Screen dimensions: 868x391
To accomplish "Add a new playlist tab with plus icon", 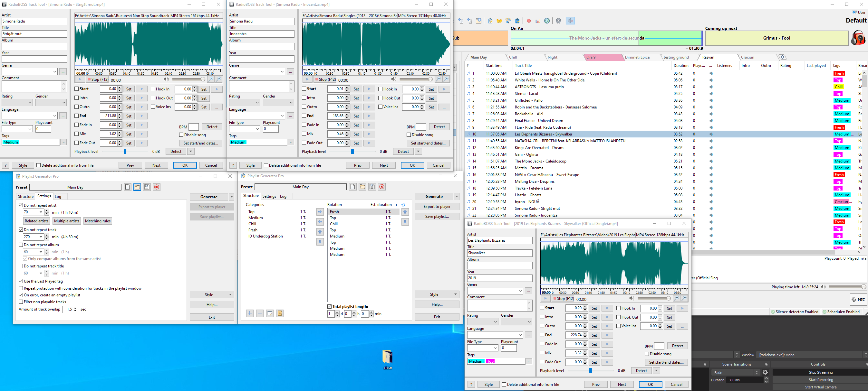I will 782,57.
